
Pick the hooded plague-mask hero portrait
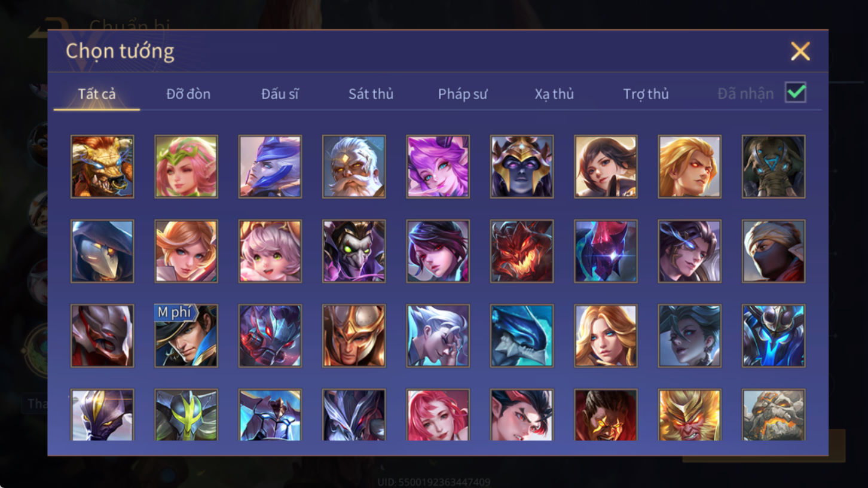(x=102, y=251)
